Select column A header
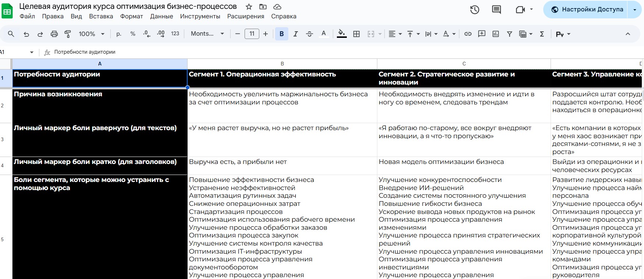The height and width of the screenshot is (279, 644). pyautogui.click(x=100, y=64)
